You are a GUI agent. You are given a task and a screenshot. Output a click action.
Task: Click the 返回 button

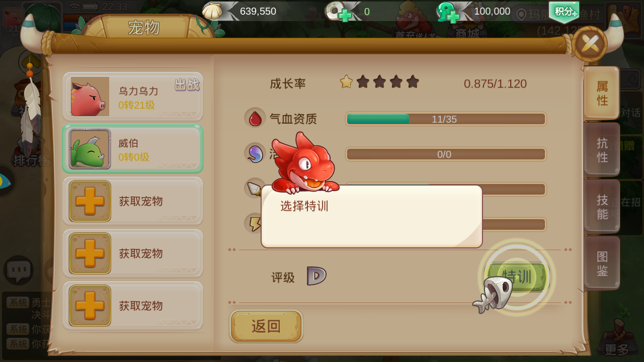pyautogui.click(x=266, y=326)
